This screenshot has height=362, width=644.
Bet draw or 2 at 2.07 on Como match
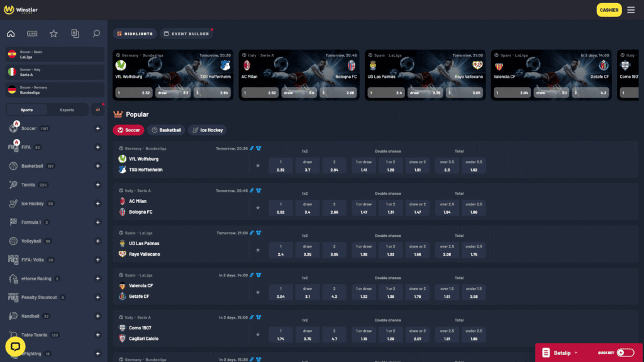point(418,335)
